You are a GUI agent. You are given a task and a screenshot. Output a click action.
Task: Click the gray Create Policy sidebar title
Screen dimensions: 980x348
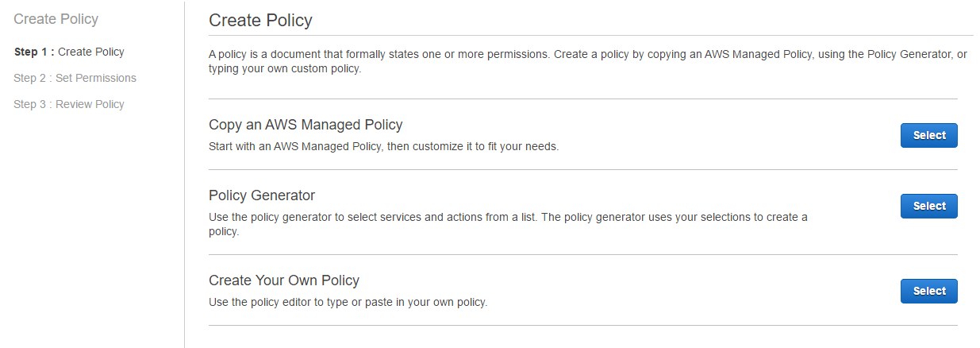[x=56, y=19]
